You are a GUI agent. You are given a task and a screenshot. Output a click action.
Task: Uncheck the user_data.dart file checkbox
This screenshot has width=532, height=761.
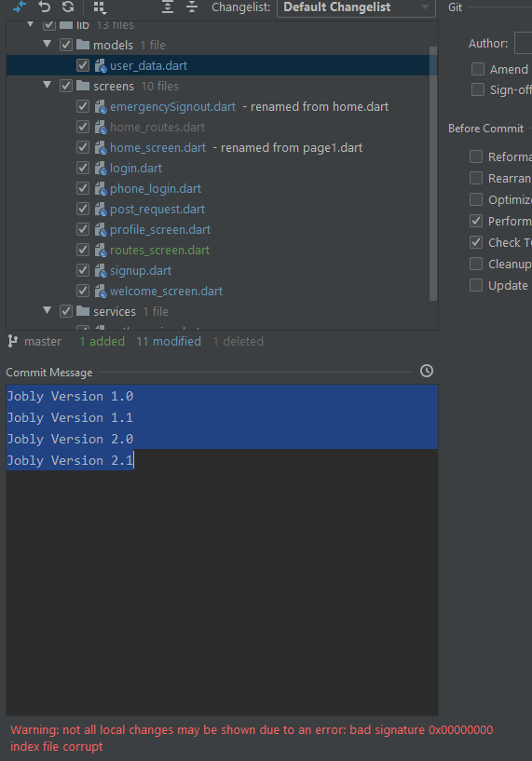click(83, 65)
